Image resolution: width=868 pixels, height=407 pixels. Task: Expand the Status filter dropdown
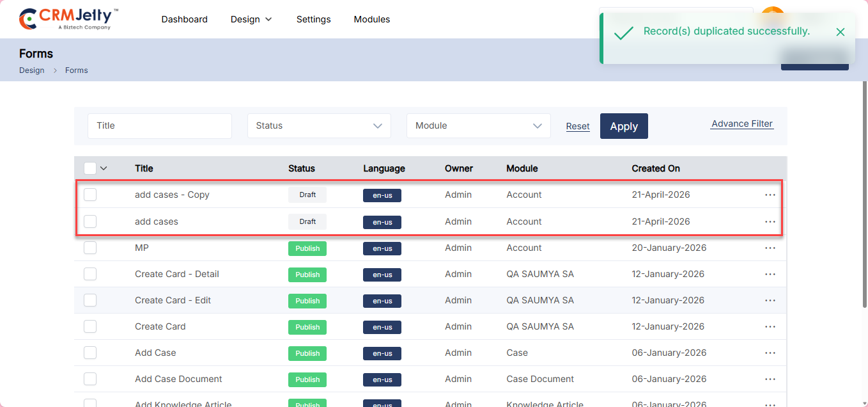point(319,126)
